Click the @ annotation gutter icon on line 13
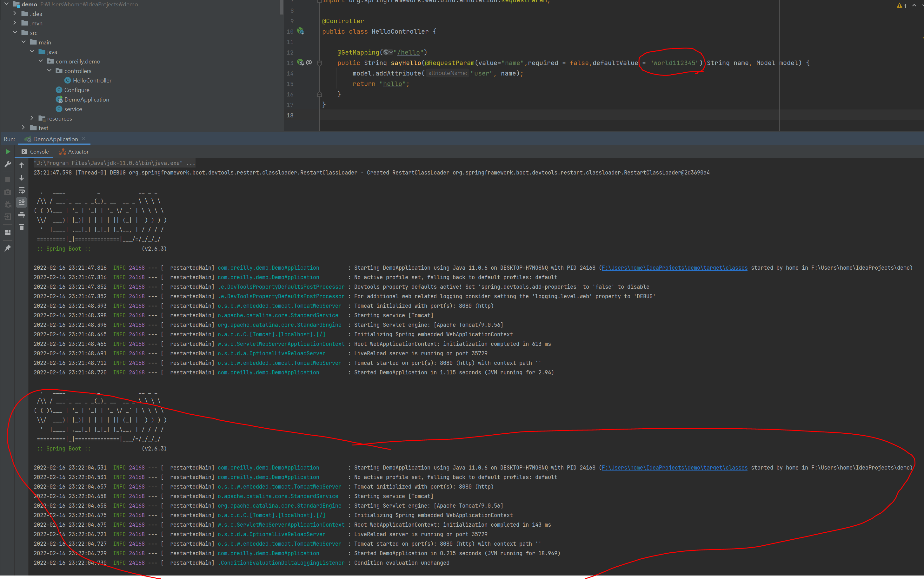This screenshot has height=579, width=924. (309, 63)
